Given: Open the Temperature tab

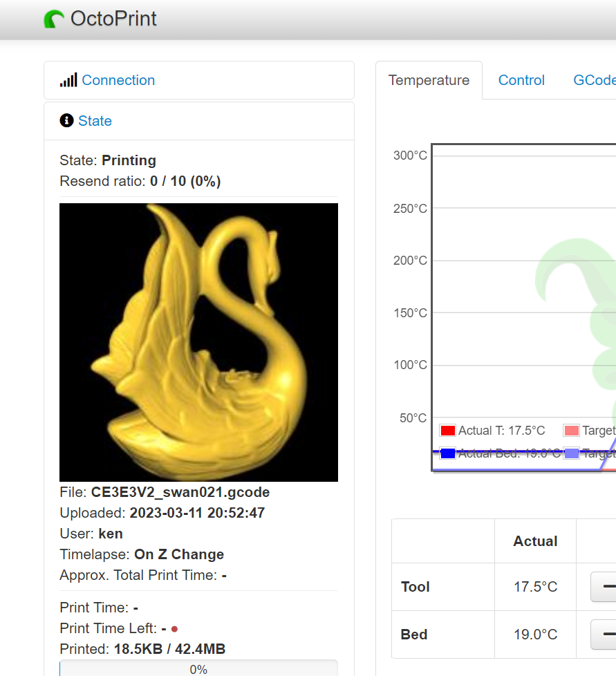Looking at the screenshot, I should [429, 80].
